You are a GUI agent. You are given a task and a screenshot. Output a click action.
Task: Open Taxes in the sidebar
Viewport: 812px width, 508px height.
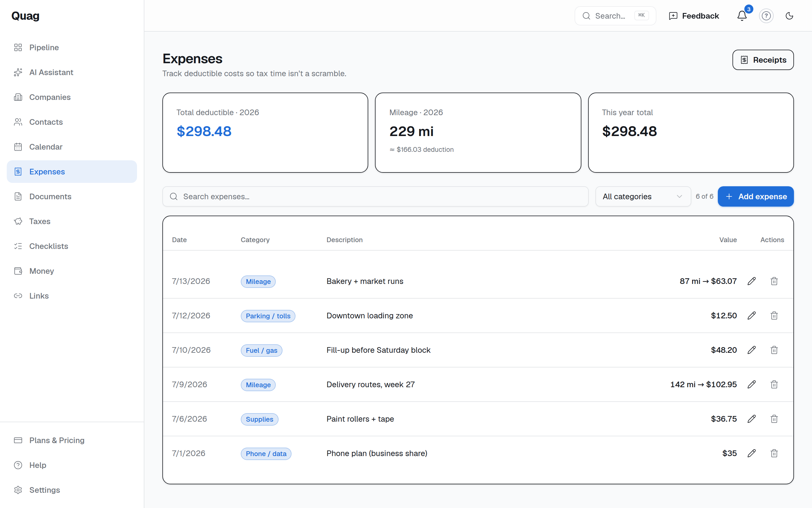72,222
